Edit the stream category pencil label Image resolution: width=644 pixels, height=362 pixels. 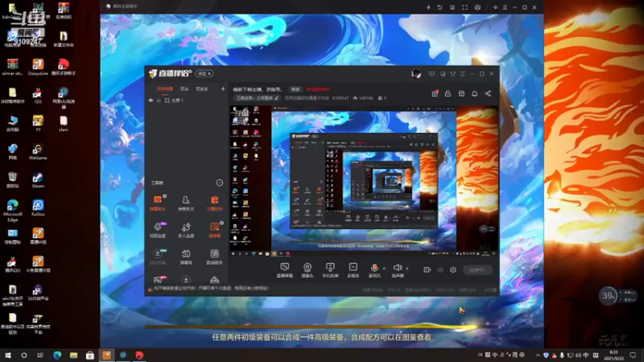(257, 98)
